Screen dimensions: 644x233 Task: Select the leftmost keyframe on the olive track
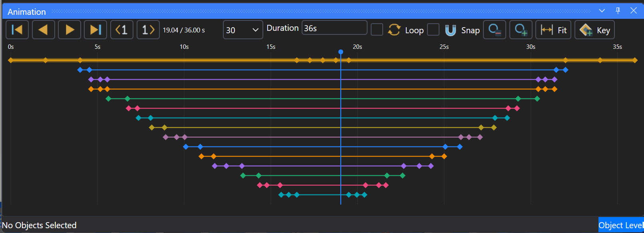151,128
